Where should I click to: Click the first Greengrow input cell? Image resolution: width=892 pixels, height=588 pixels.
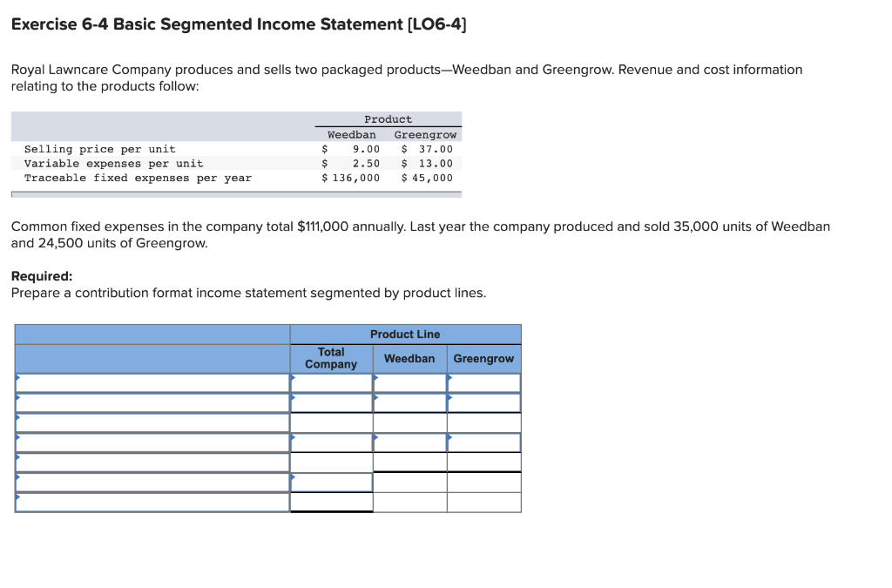tap(483, 382)
